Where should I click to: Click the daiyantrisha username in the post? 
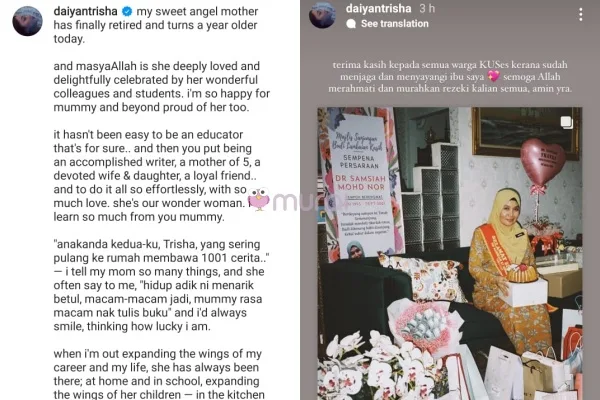(x=85, y=11)
